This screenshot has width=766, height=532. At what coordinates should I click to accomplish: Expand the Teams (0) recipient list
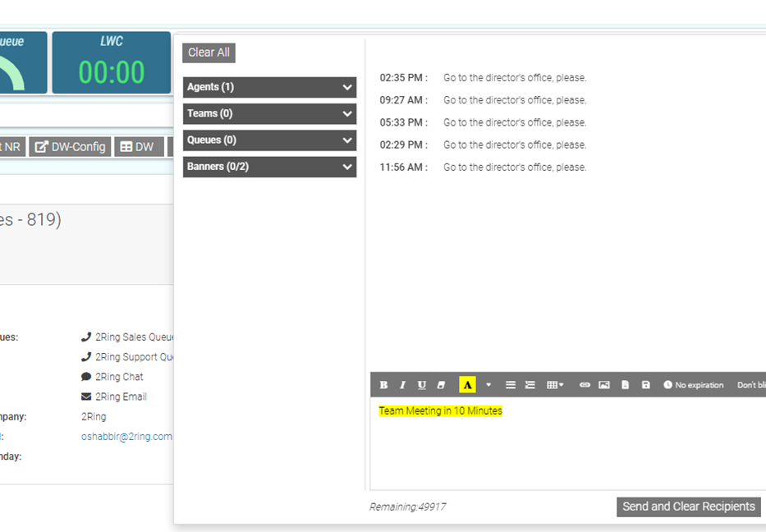point(269,113)
